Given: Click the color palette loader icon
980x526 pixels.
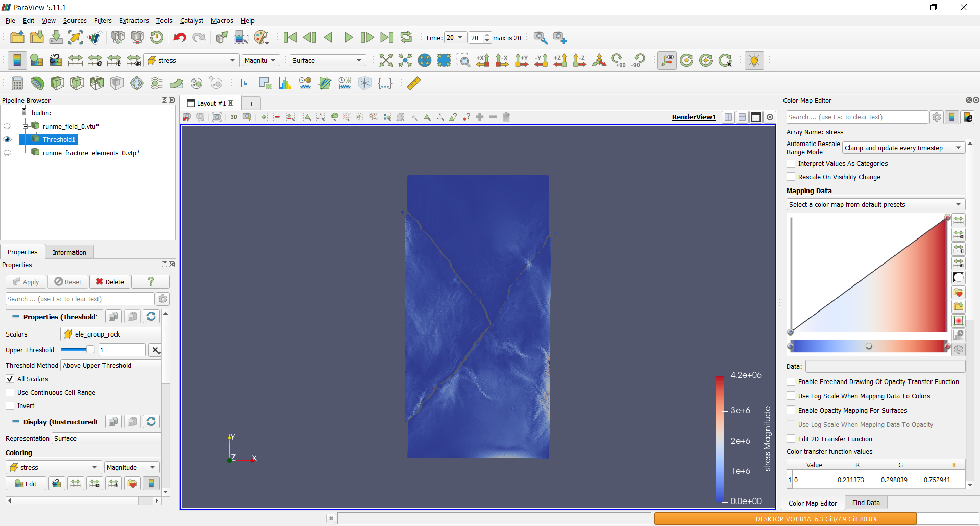Looking at the screenshot, I should tap(261, 37).
